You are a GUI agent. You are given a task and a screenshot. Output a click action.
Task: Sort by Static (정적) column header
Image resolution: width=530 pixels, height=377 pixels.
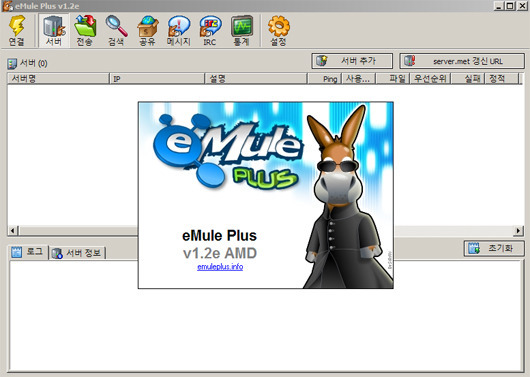(x=502, y=78)
